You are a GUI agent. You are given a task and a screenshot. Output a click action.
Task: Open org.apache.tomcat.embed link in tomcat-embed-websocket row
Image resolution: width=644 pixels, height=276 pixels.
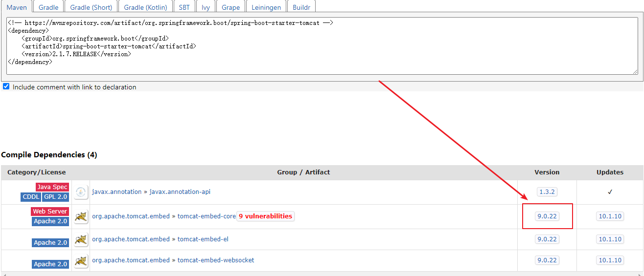[131, 260]
